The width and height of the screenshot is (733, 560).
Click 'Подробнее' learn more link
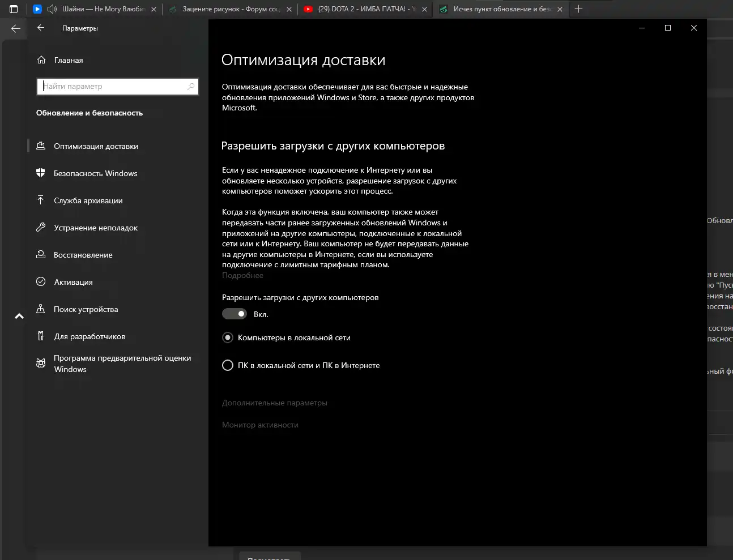tap(242, 276)
